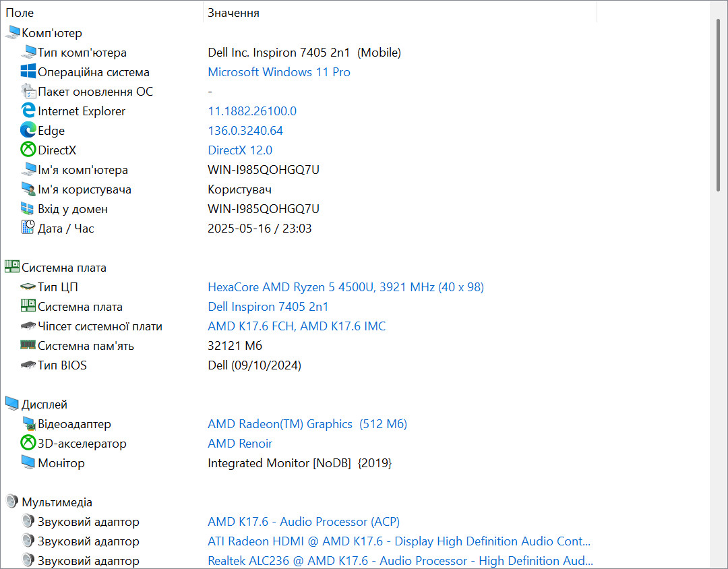
Task: Open the 11.1882.26100.0 Internet Explorer link
Action: tap(252, 111)
